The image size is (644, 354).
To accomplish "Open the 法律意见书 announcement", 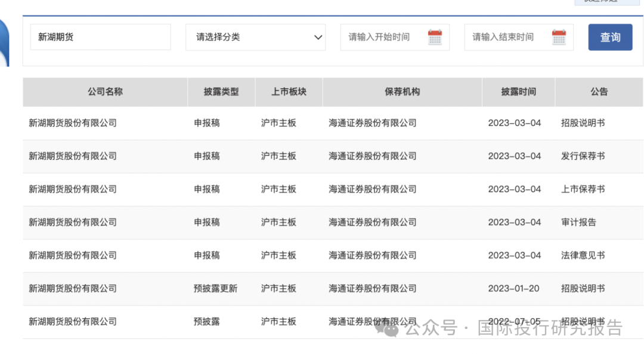I will click(583, 256).
